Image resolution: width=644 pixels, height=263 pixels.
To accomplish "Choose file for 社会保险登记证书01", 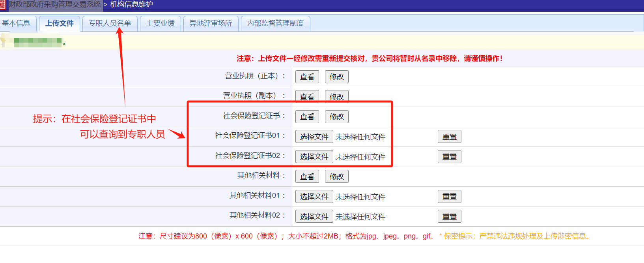I will pos(314,137).
